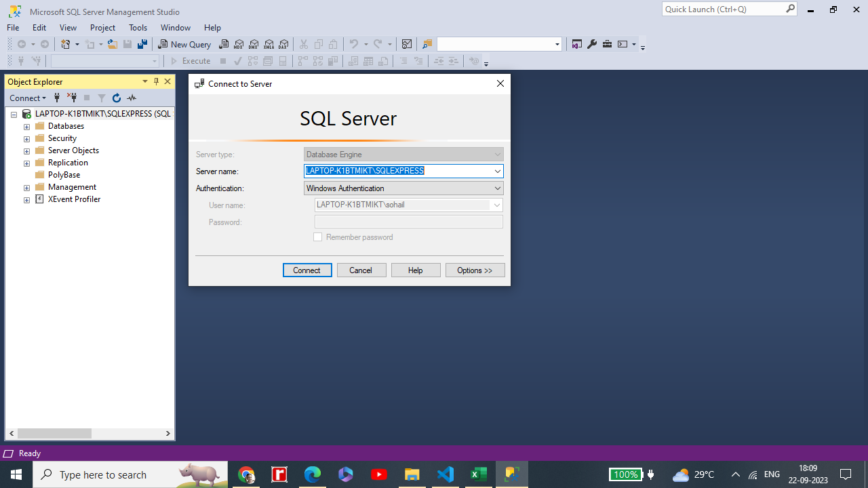Click Cancel in Connect to Server dialog

[361, 270]
